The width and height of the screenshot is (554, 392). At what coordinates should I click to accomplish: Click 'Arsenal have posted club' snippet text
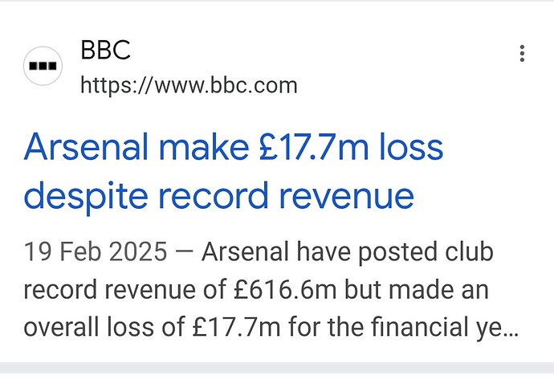point(348,252)
